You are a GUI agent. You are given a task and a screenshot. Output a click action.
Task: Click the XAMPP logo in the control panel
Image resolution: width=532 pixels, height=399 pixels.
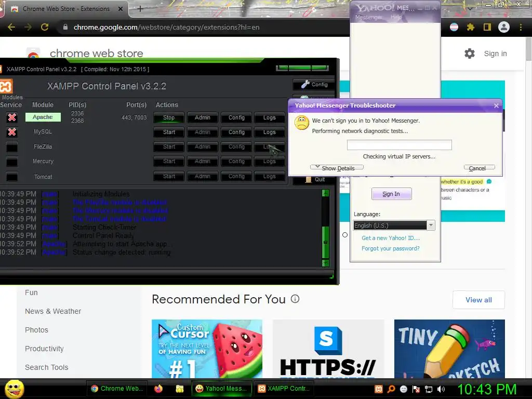click(x=6, y=86)
